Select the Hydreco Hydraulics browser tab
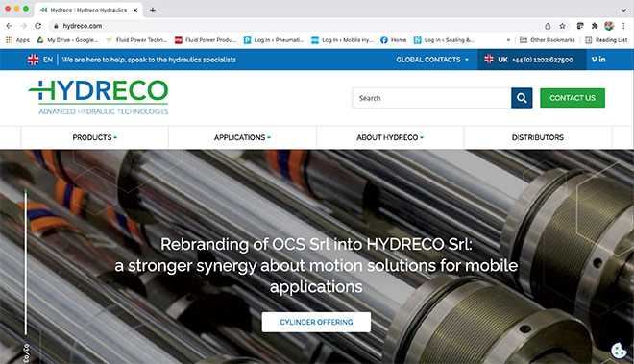The height and width of the screenshot is (364, 634). 88,11
